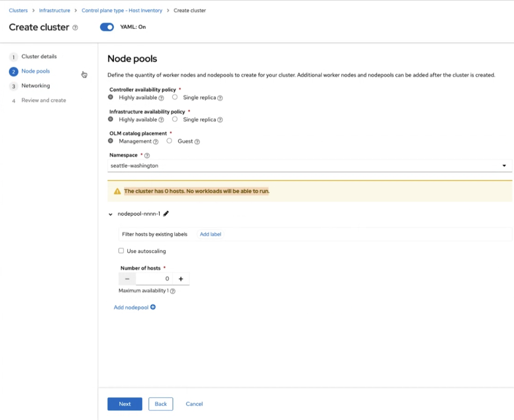This screenshot has width=514, height=420.
Task: Go to Cluster details wizard step
Action: [x=39, y=56]
